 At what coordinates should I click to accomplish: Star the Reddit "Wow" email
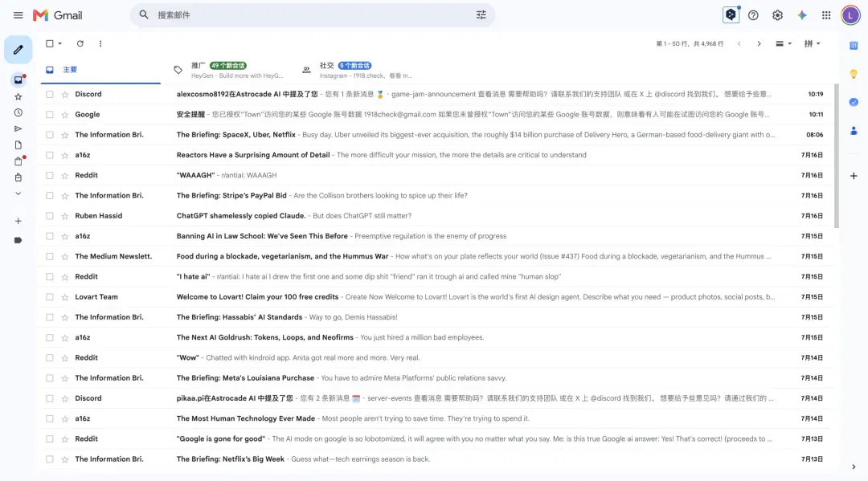65,358
